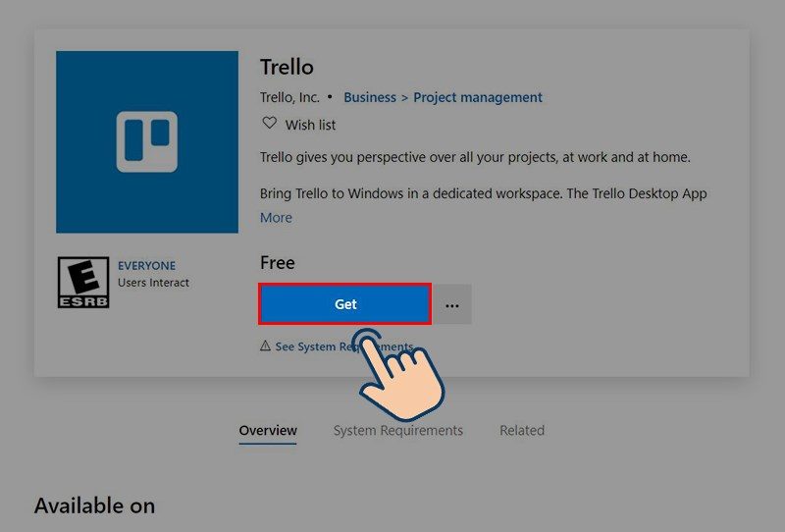785x532 pixels.
Task: Click the Free price label
Action: (x=277, y=263)
